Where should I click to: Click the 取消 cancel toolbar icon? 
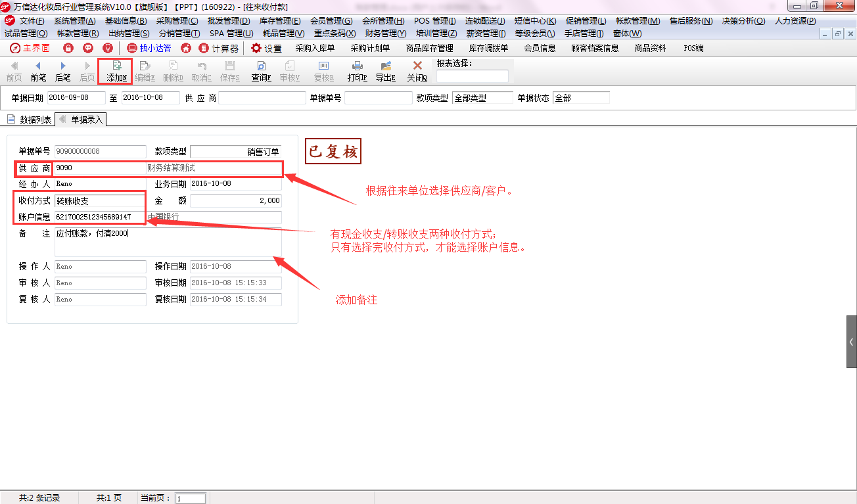pos(201,71)
